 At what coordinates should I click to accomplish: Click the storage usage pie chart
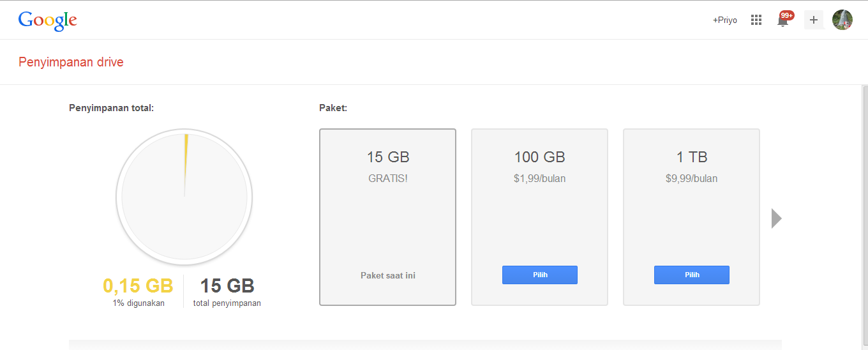pos(184,197)
